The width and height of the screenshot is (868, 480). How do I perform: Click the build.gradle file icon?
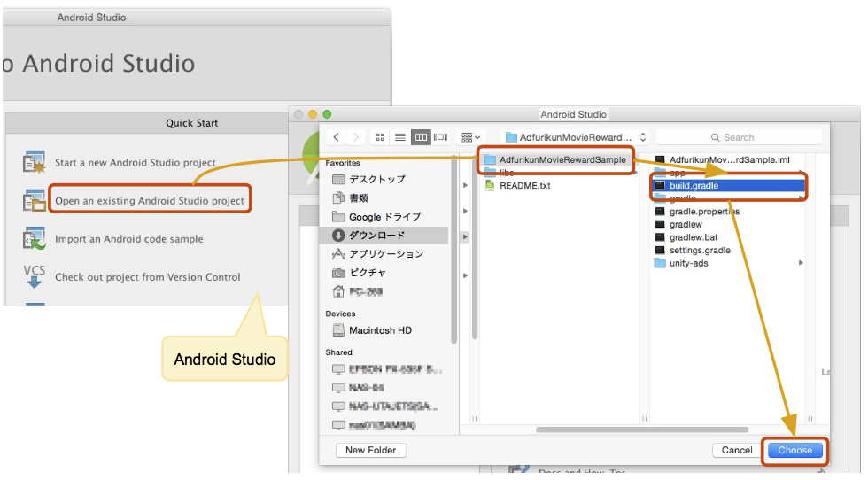click(659, 185)
